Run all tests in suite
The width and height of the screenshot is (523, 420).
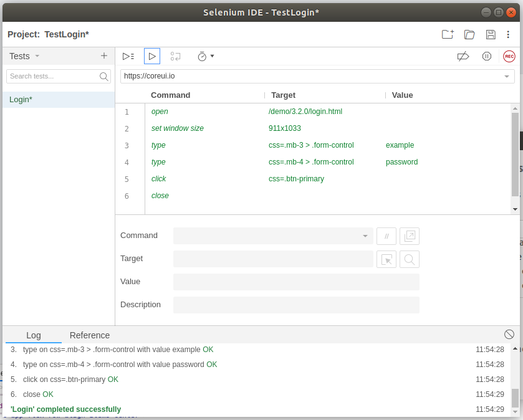(128, 56)
